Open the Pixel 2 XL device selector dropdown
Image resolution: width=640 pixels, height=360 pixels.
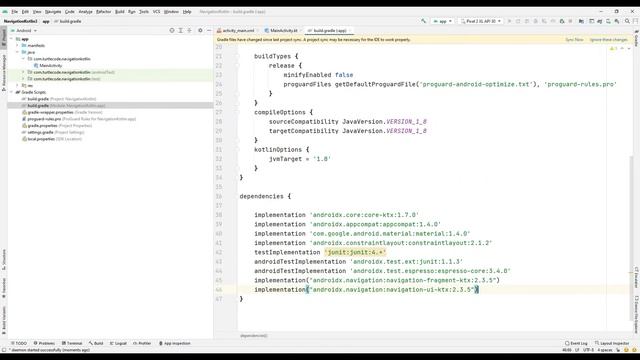coord(480,21)
